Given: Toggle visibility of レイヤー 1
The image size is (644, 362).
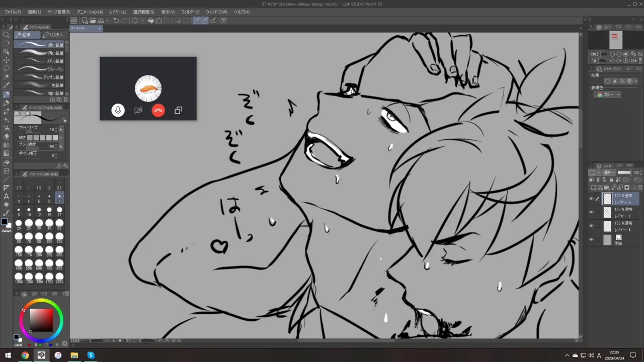Looking at the screenshot, I should 592,213.
